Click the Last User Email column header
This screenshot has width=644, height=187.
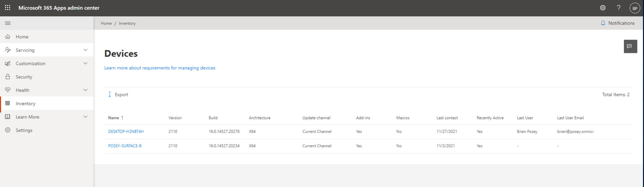(571, 118)
